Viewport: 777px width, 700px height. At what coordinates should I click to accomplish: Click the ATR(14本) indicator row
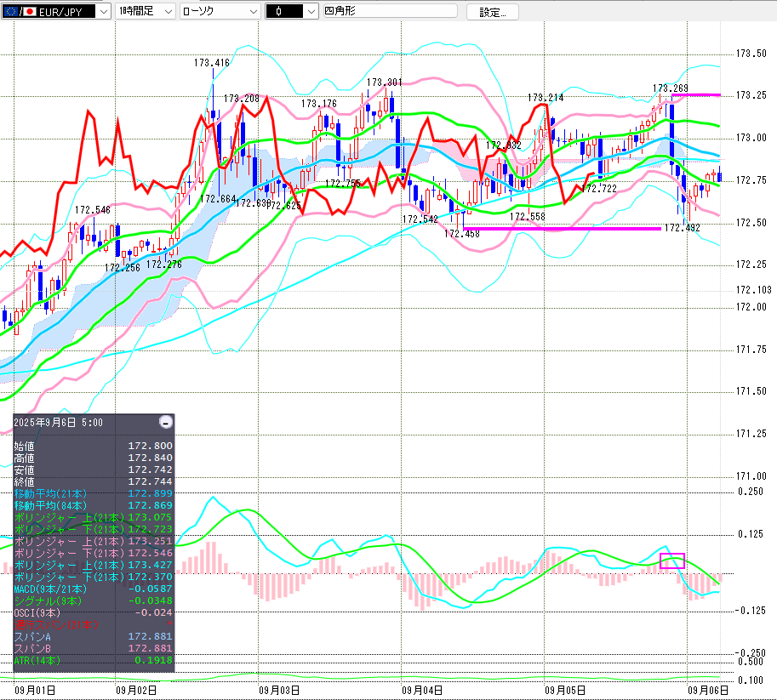[x=93, y=660]
